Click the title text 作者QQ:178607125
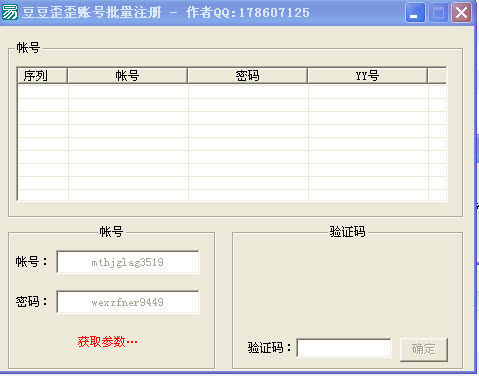The width and height of the screenshot is (479, 376). 248,13
